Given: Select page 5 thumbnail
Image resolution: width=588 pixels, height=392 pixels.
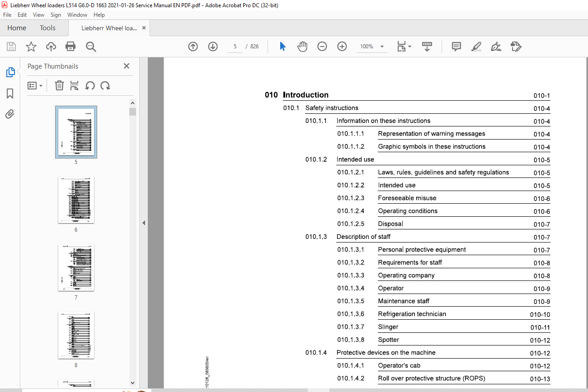Looking at the screenshot, I should (x=76, y=132).
